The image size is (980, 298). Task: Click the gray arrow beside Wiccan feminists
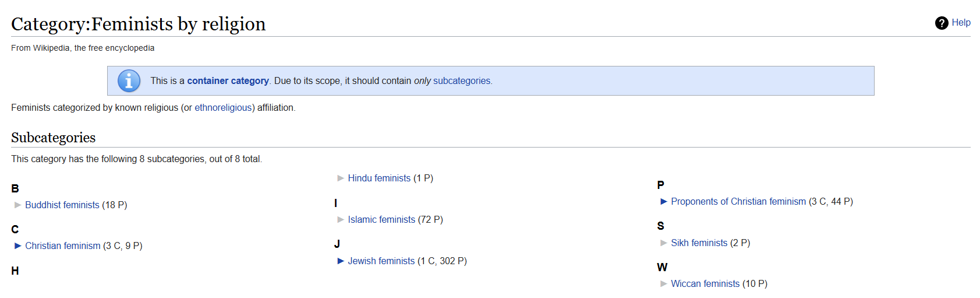point(664,284)
